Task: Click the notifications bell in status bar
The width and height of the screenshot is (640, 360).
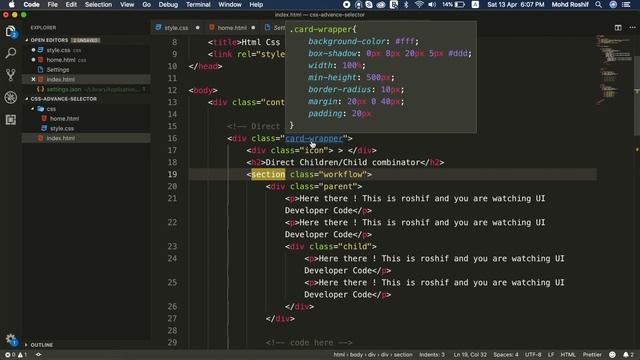Action: click(x=628, y=355)
